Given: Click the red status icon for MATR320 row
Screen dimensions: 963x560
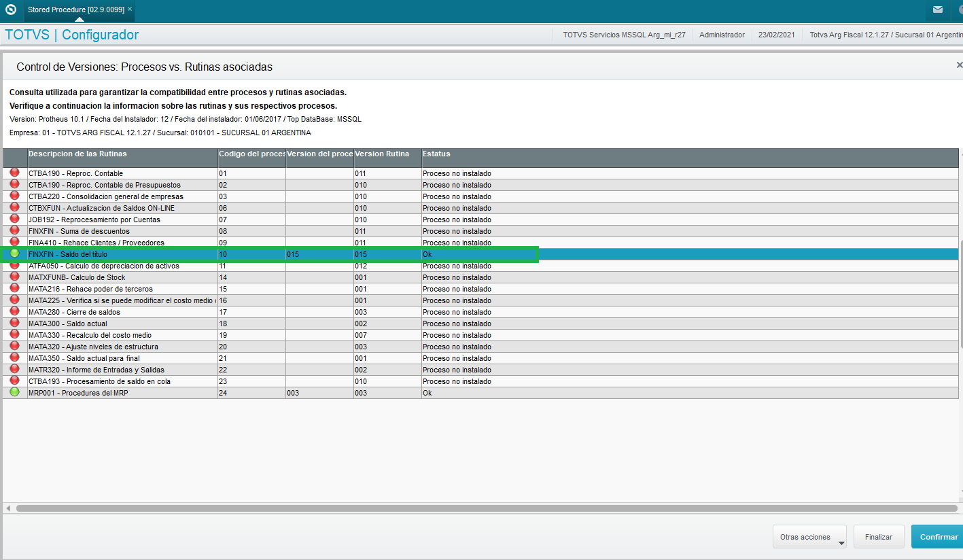Looking at the screenshot, I should (14, 369).
